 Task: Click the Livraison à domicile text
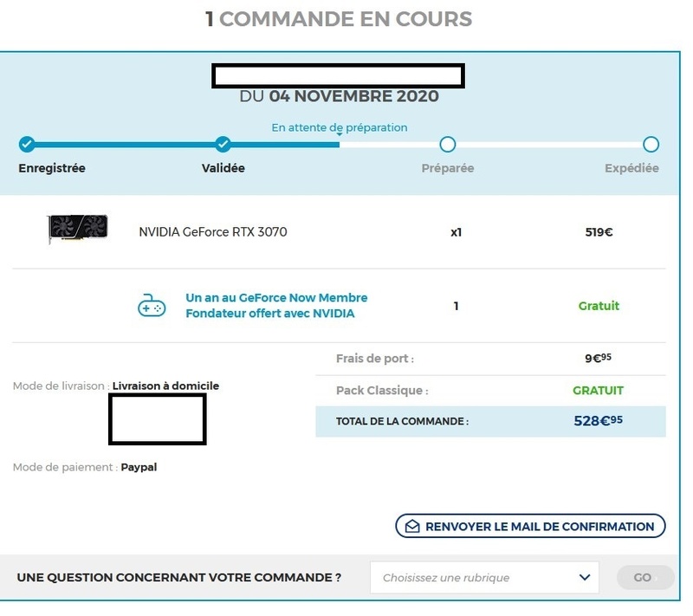pyautogui.click(x=165, y=386)
